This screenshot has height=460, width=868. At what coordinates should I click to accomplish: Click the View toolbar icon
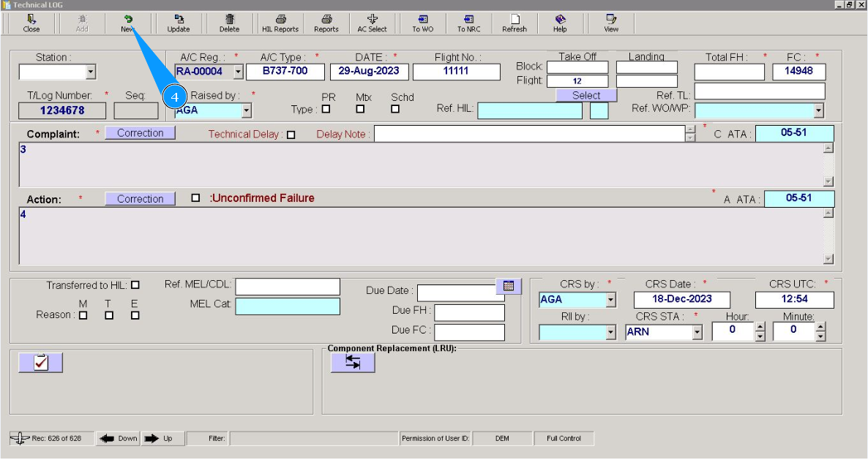point(611,24)
